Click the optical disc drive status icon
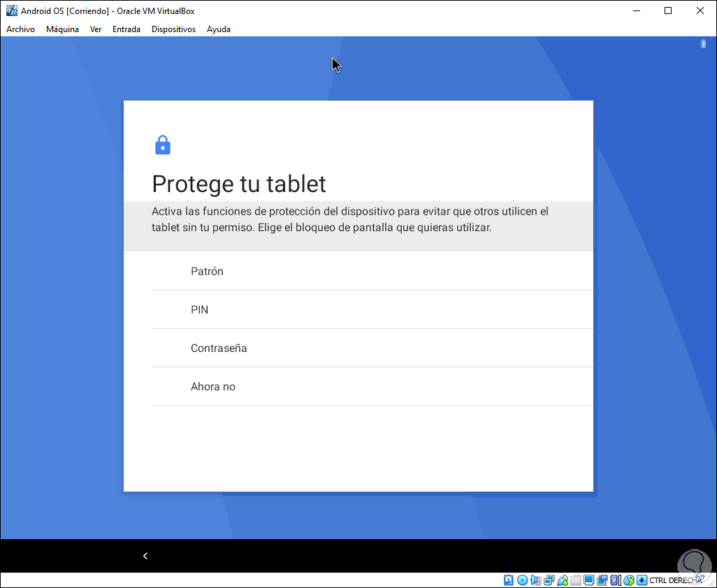The height and width of the screenshot is (588, 717). 522,580
